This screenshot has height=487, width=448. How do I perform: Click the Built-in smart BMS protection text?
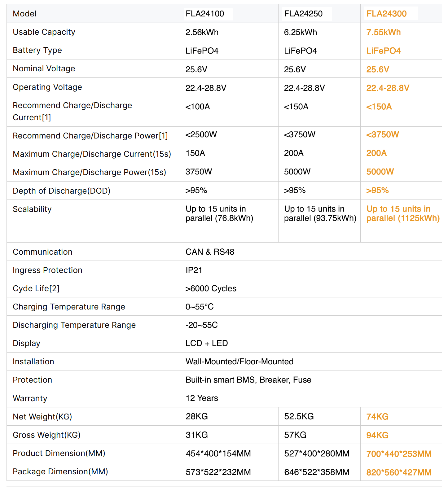(x=221, y=380)
